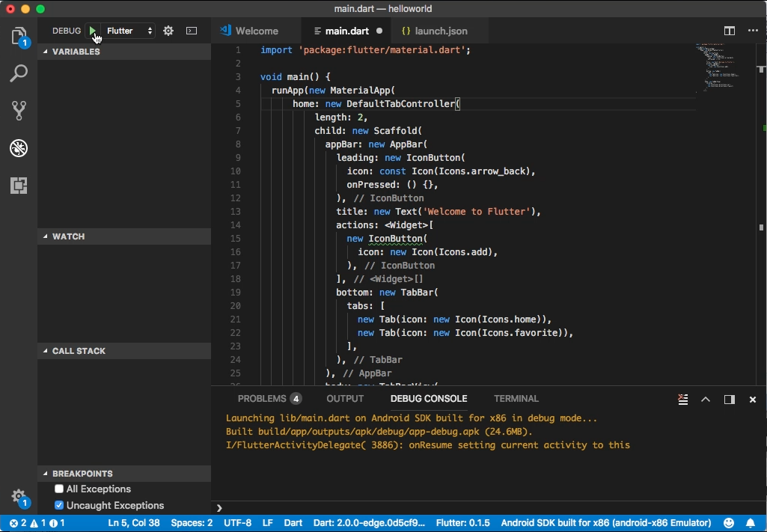The width and height of the screenshot is (767, 532).
Task: Open the OUTPUT panel tab
Action: [x=345, y=399]
